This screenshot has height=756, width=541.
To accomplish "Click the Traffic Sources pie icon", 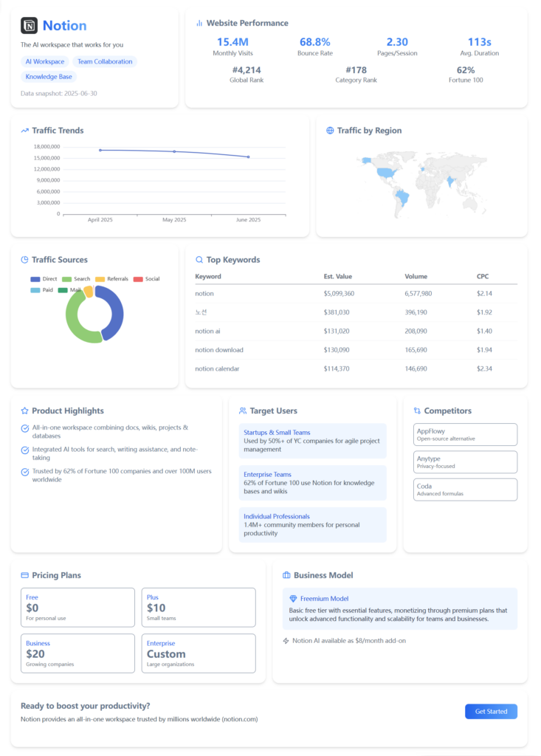I will point(24,260).
